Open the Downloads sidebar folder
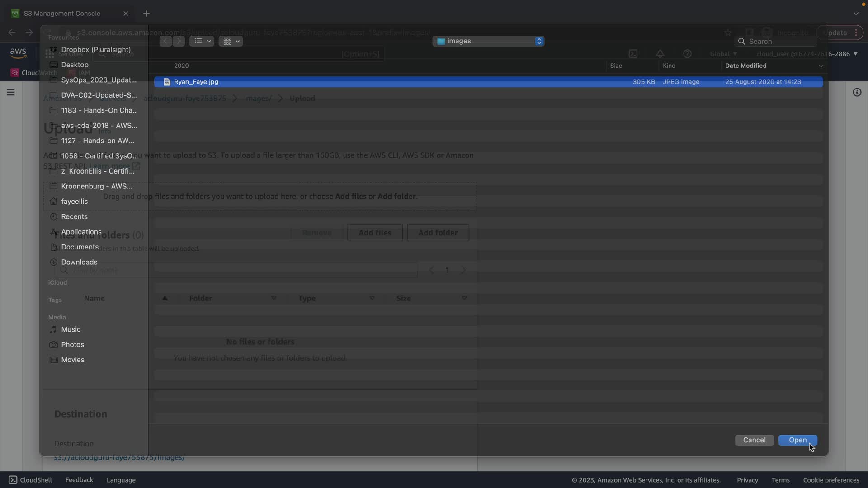 pos(79,262)
